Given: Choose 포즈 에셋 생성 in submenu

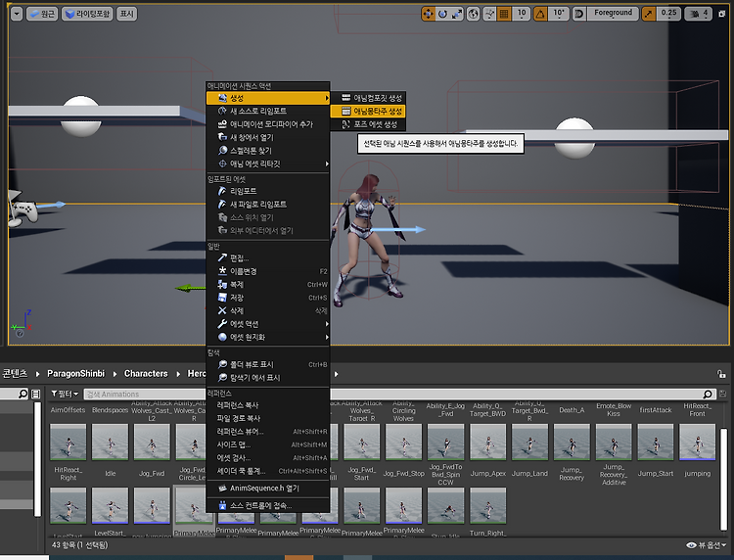Looking at the screenshot, I should [367, 124].
